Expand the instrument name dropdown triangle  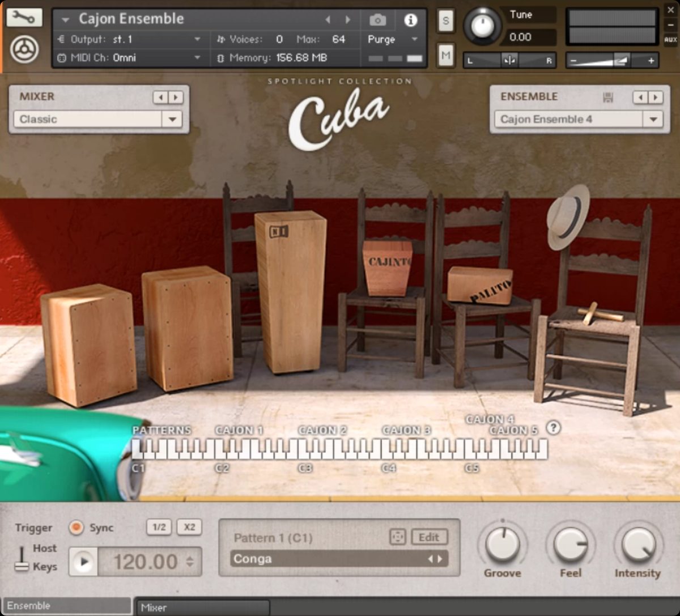[65, 20]
